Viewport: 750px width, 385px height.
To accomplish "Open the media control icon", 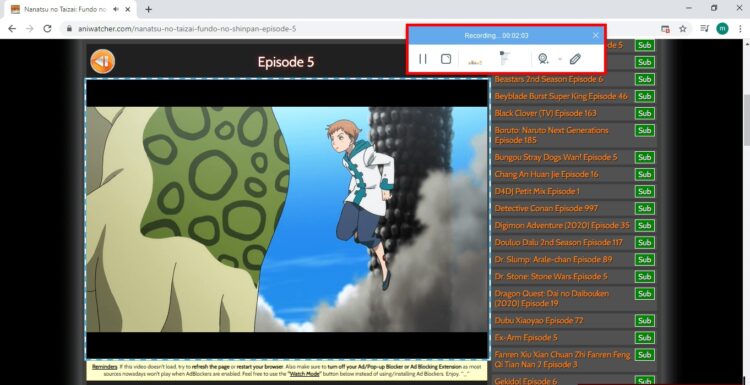I will tap(704, 29).
